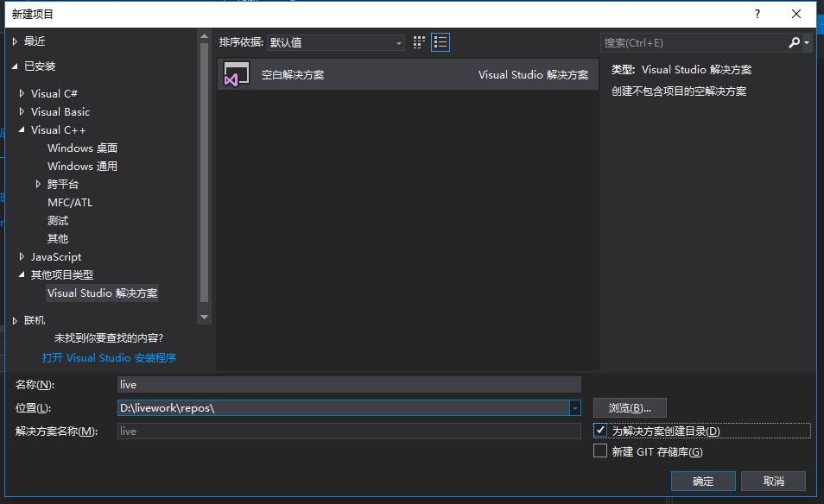The width and height of the screenshot is (824, 504).
Task: Click the solution name field
Action: (x=349, y=431)
